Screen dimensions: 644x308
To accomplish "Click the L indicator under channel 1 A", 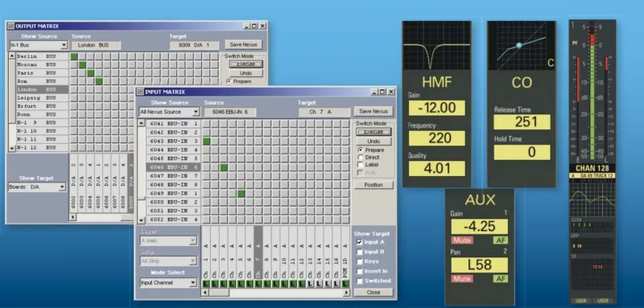I will click(x=205, y=283).
